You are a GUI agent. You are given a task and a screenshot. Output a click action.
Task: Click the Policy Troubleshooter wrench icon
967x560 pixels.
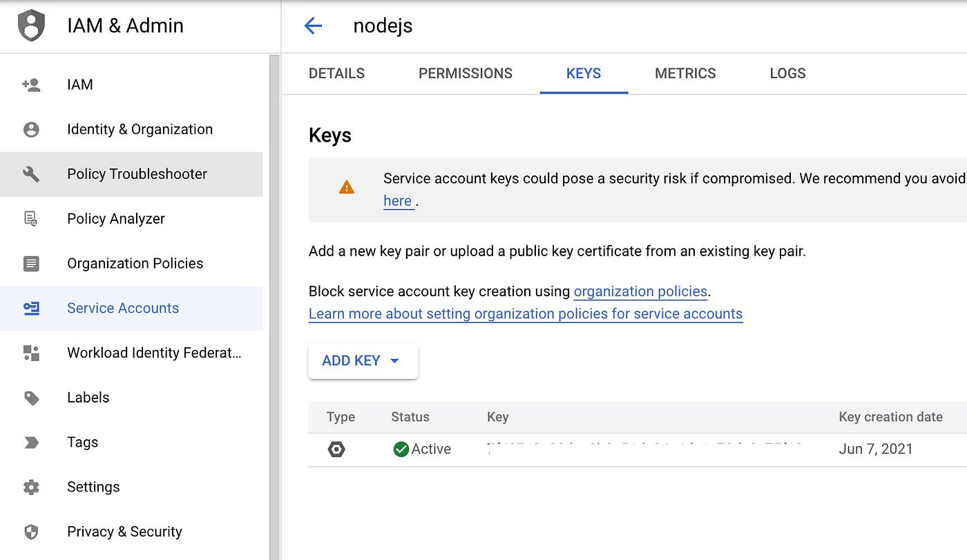click(31, 174)
